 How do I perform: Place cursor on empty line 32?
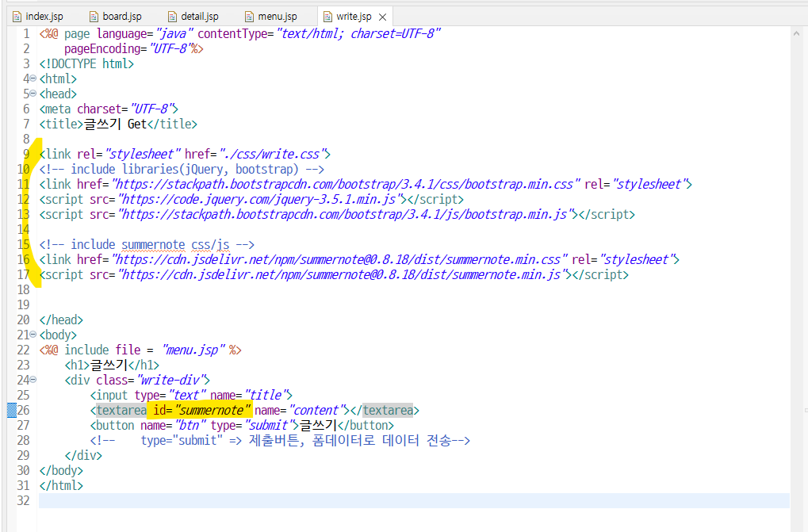(414, 500)
